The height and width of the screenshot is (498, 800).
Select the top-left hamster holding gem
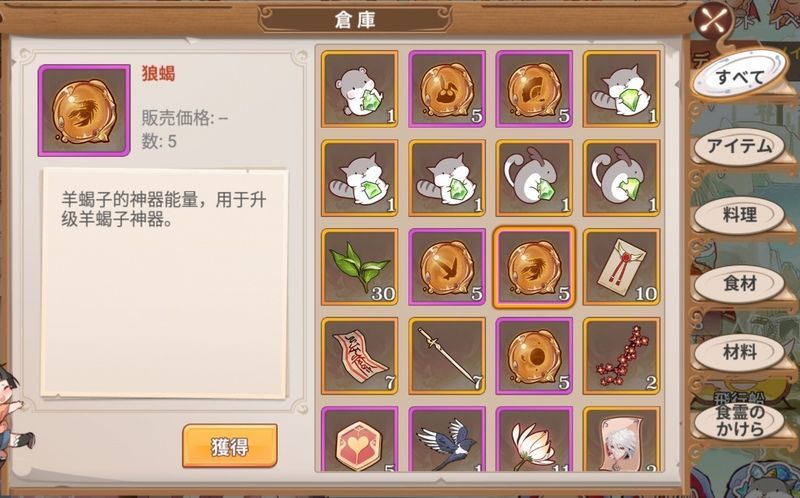360,89
